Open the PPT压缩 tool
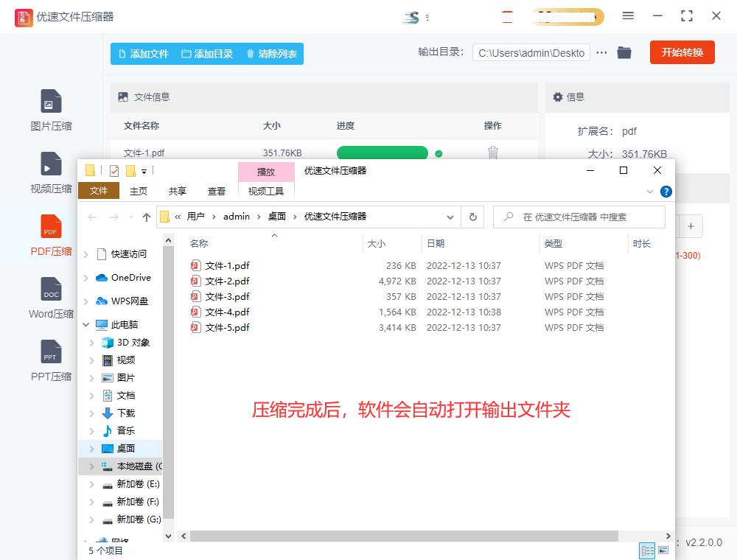The height and width of the screenshot is (560, 737). (51, 360)
